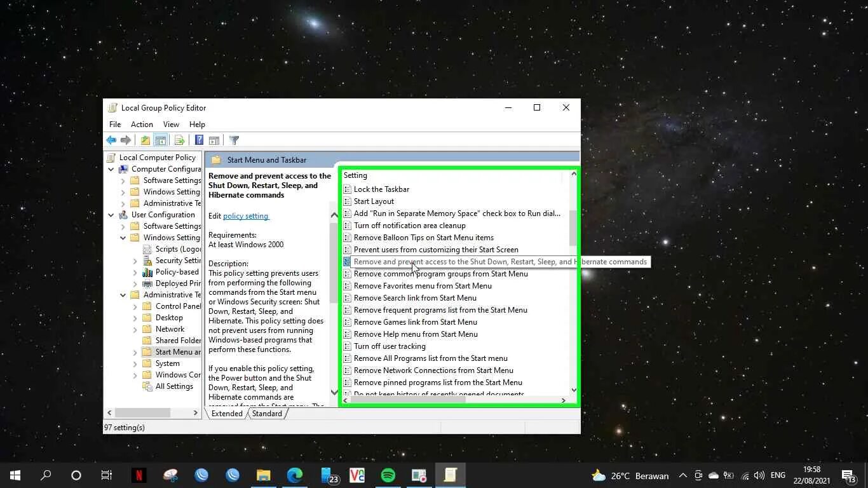
Task: Expand the Desktop node chevron
Action: [135, 318]
